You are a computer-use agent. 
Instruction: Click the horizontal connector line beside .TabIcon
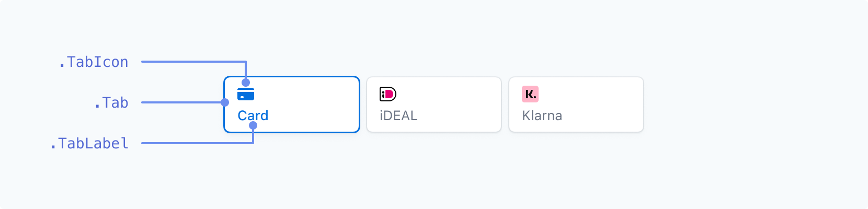(193, 62)
